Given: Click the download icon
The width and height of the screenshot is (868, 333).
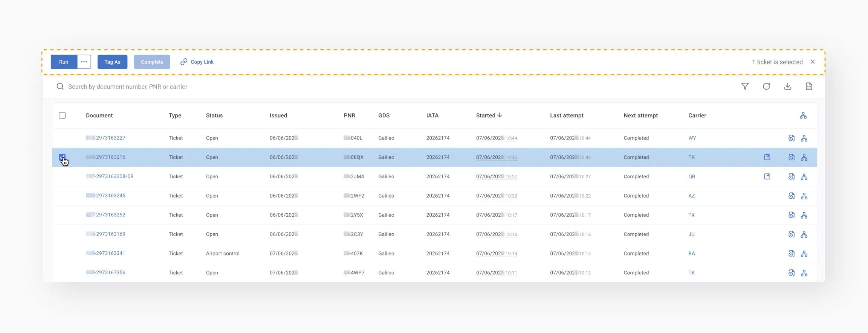Looking at the screenshot, I should pos(787,87).
